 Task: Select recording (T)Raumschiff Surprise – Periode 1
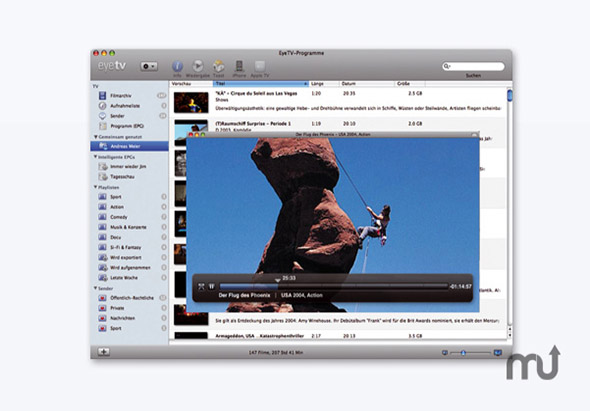[253, 123]
